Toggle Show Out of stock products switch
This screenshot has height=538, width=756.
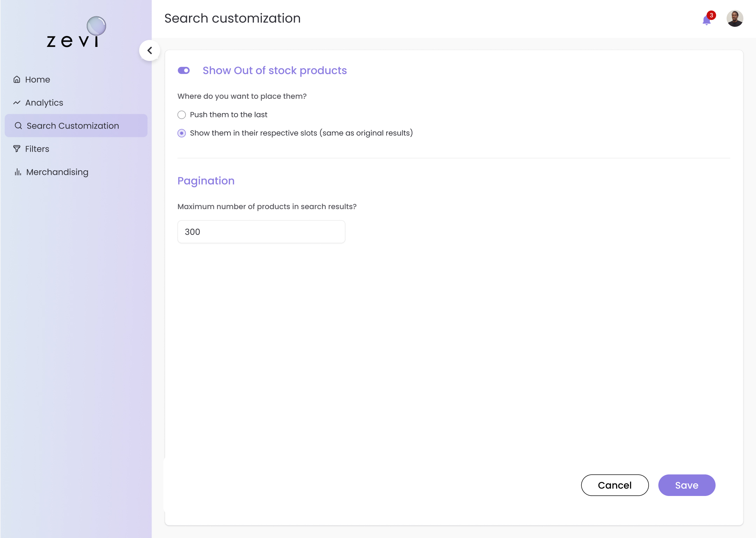(x=184, y=70)
